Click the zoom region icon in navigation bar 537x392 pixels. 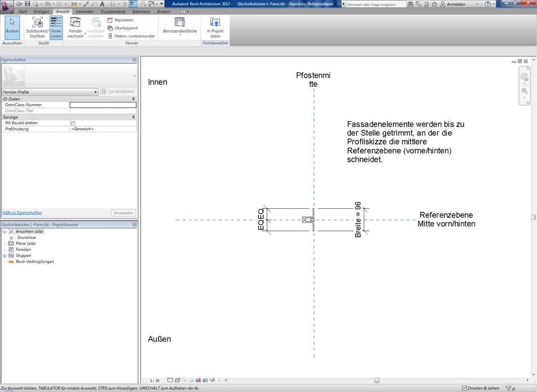[524, 91]
